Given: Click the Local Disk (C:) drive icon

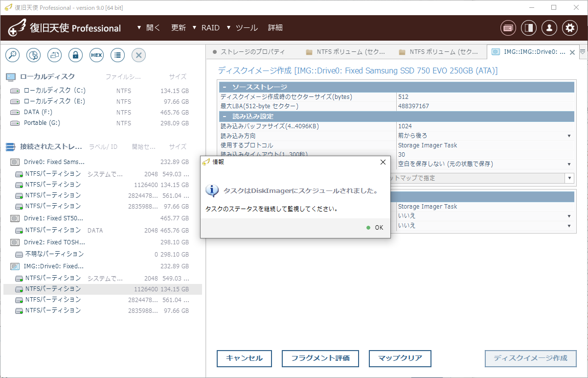Looking at the screenshot, I should pyautogui.click(x=15, y=91).
